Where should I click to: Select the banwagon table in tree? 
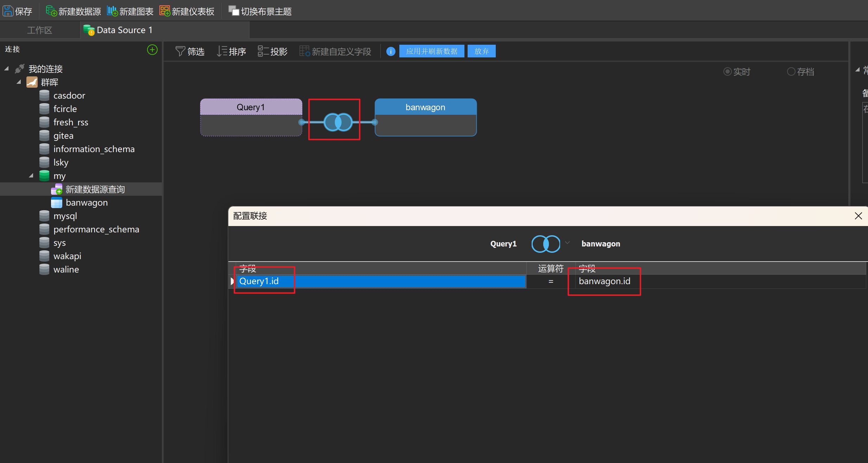click(87, 202)
